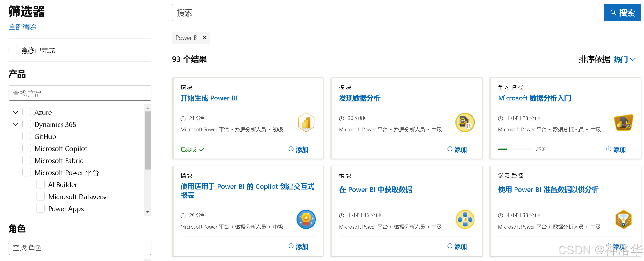The height and width of the screenshot is (261, 644).
Task: Add Copilot 创建交互式报表 module to collection
Action: click(298, 247)
